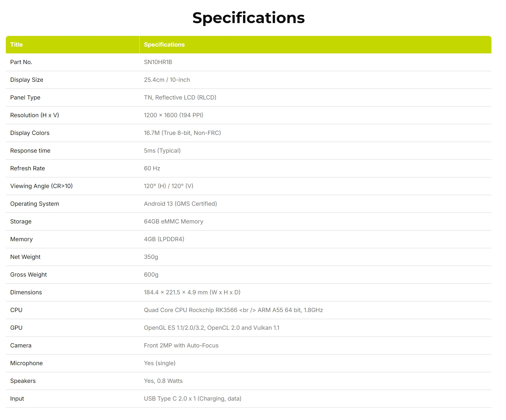This screenshot has height=420, width=506.
Task: Select the Panel Type TN, Reflective LCD value
Action: [x=180, y=98]
